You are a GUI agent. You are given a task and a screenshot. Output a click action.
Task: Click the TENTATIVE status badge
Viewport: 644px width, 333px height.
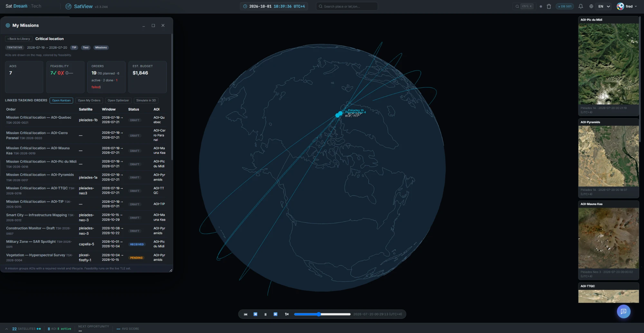click(14, 48)
